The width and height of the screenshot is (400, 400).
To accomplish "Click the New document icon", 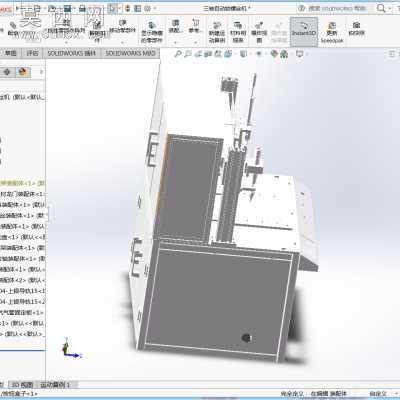I will tap(37, 8).
